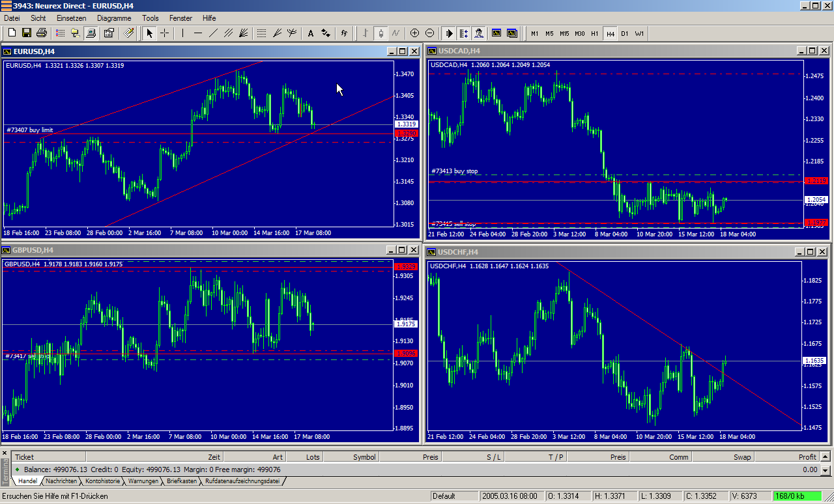Click the print icon
This screenshot has width=834, height=504.
coord(42,33)
